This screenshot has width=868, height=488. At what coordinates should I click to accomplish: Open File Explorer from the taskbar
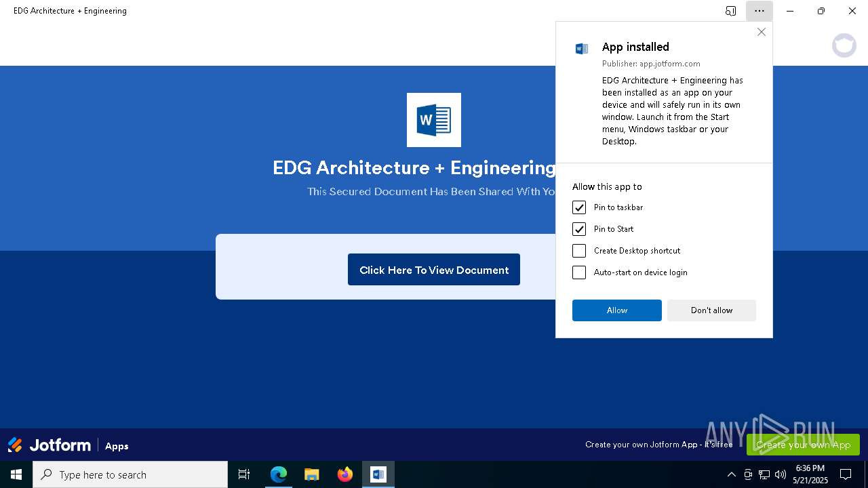(312, 474)
